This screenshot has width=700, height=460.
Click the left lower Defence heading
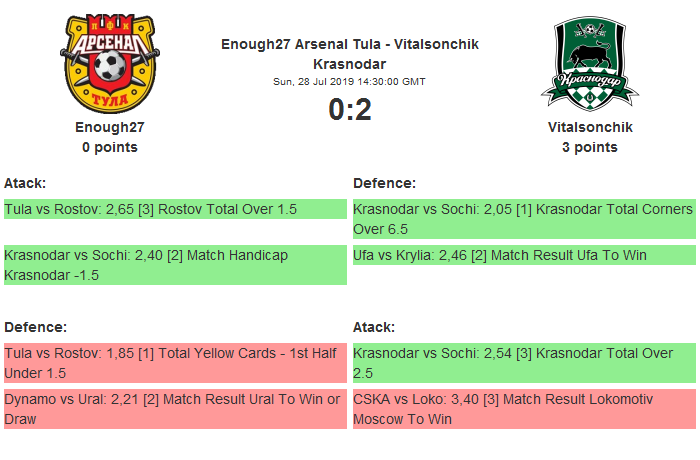pos(35,327)
